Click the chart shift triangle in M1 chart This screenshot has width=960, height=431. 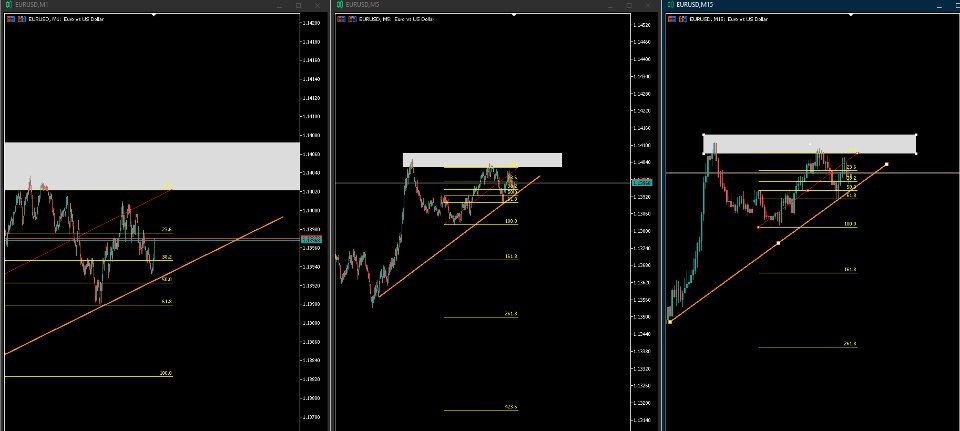click(x=154, y=15)
